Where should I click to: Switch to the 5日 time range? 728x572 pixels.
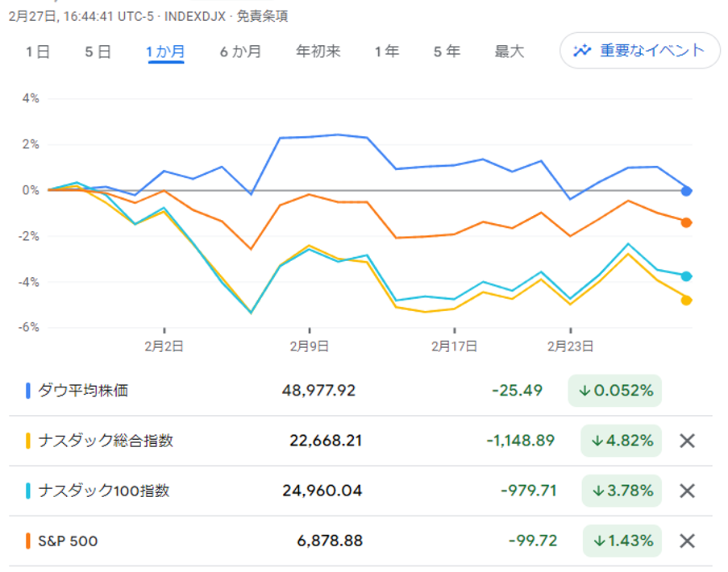(98, 52)
